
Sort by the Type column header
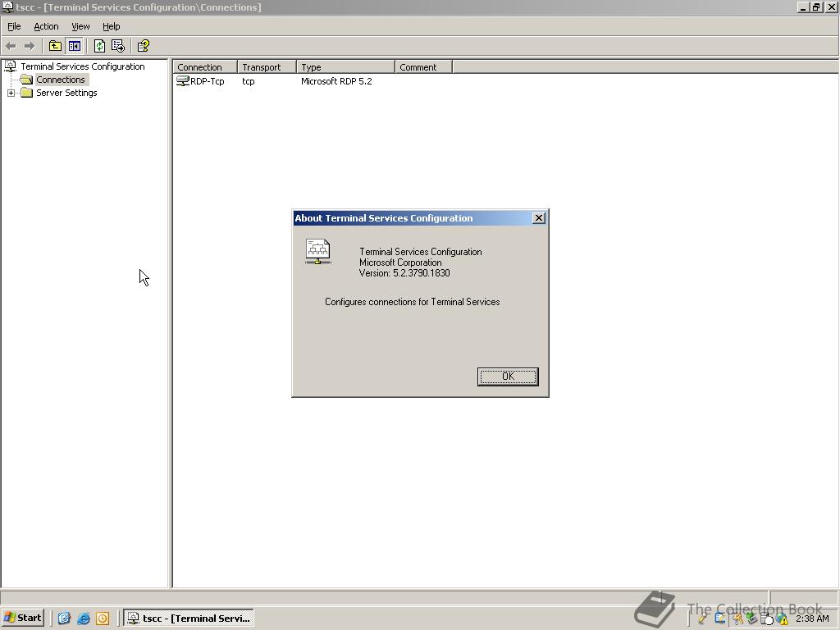345,67
